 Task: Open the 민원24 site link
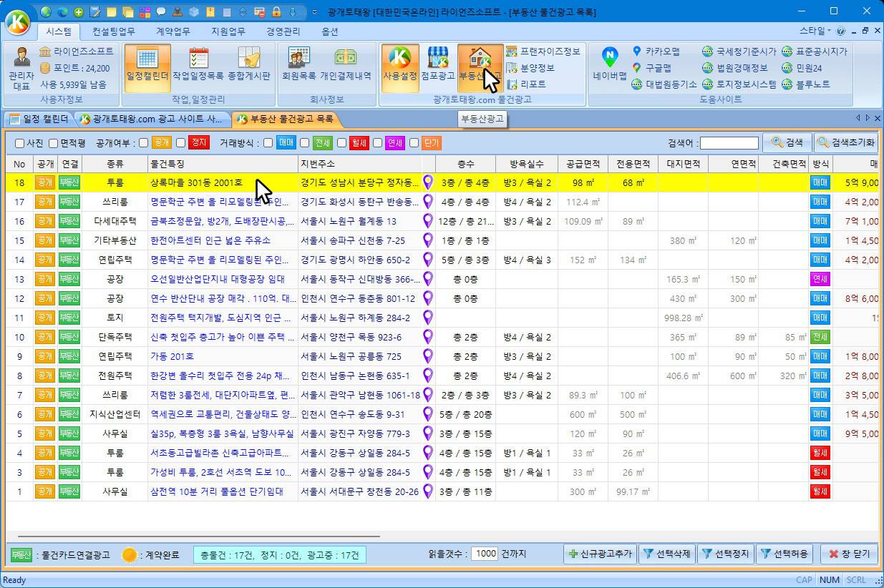802,68
